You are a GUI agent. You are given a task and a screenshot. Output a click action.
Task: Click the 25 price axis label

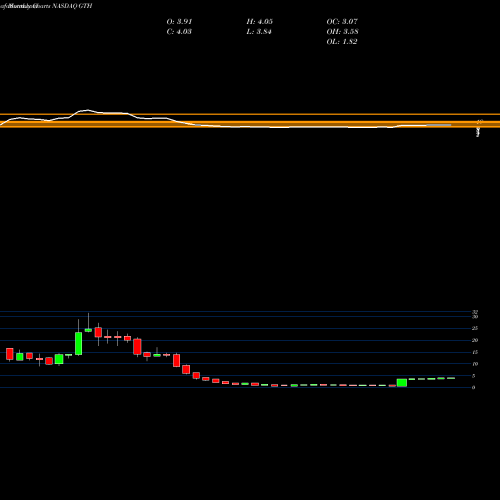click(475, 328)
